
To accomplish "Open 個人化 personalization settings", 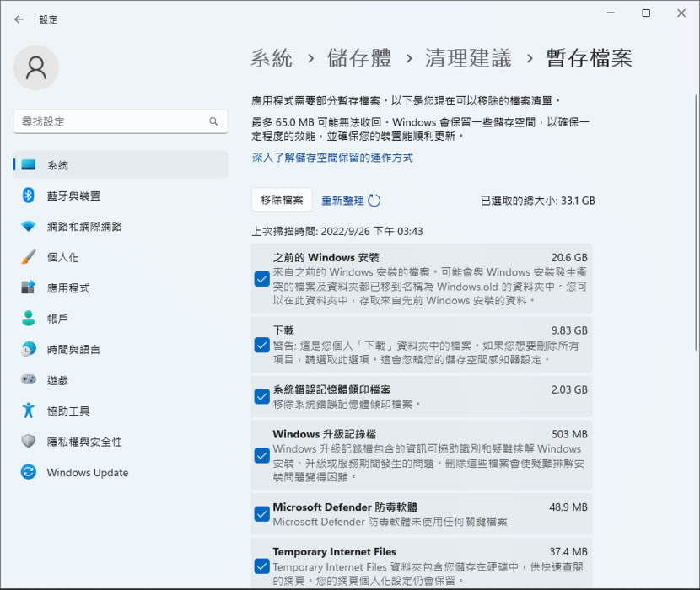I will pyautogui.click(x=63, y=257).
